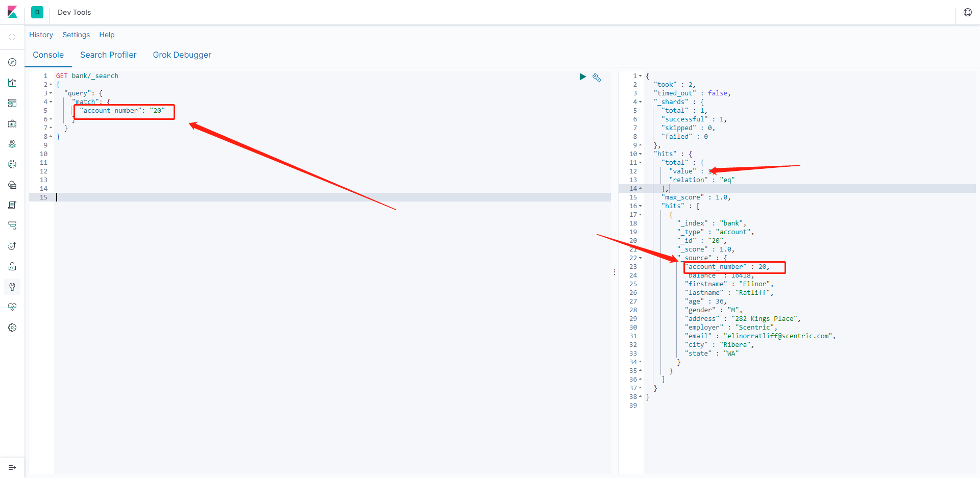Open the help menu icon at top right
The image size is (980, 478).
pos(968,12)
